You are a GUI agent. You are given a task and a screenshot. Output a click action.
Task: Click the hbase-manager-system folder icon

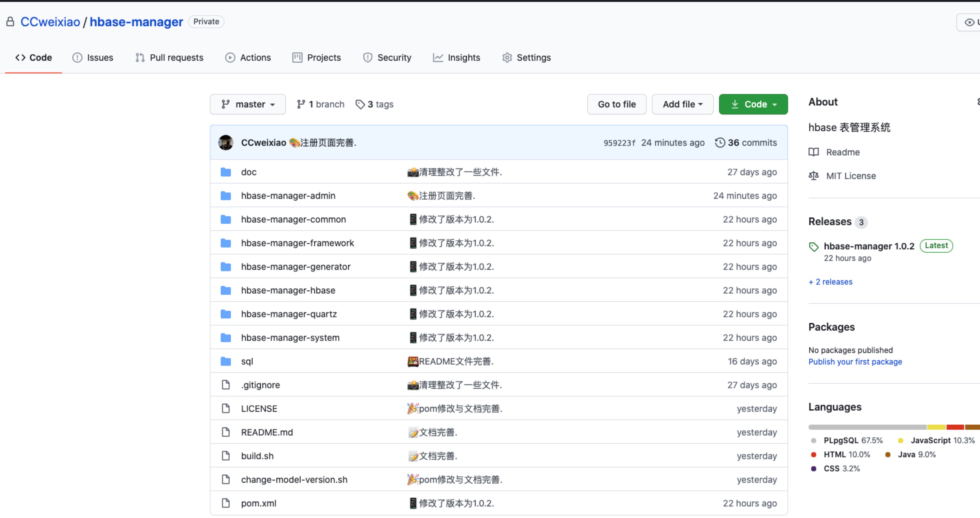pyautogui.click(x=225, y=337)
